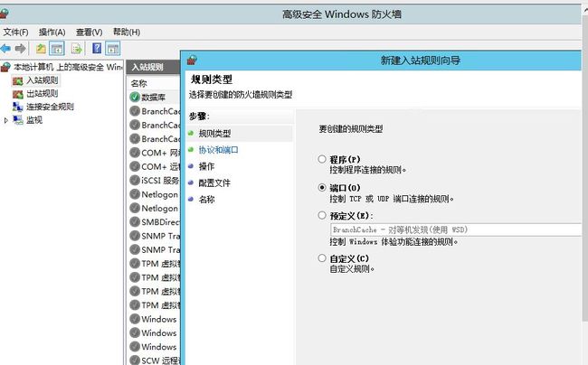588x365 pixels.
Task: Go to the 操作 wizard step
Action: point(206,166)
